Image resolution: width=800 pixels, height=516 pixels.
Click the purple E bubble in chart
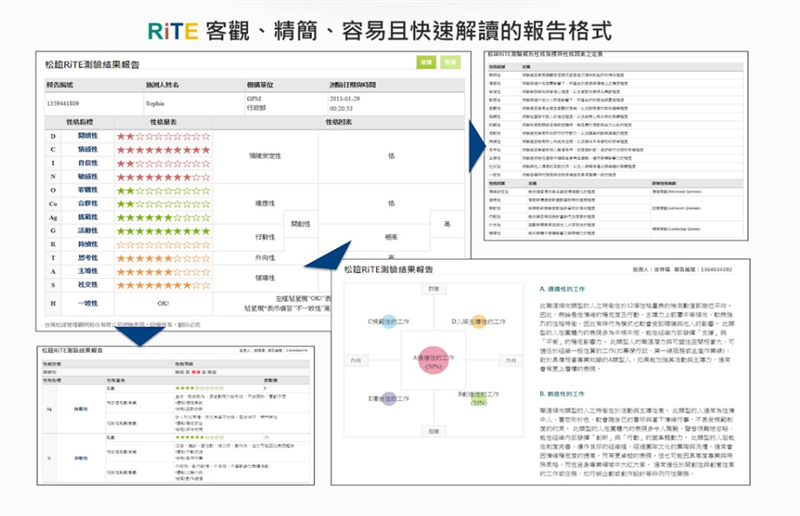click(389, 399)
